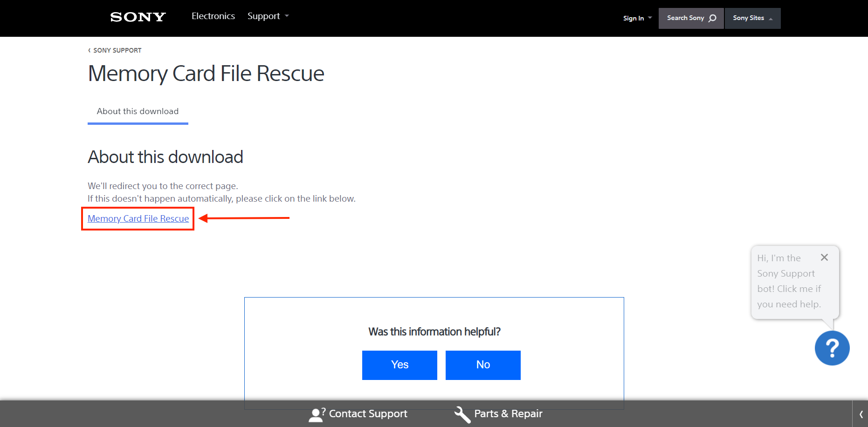Click the magnifying glass search icon

(x=712, y=18)
